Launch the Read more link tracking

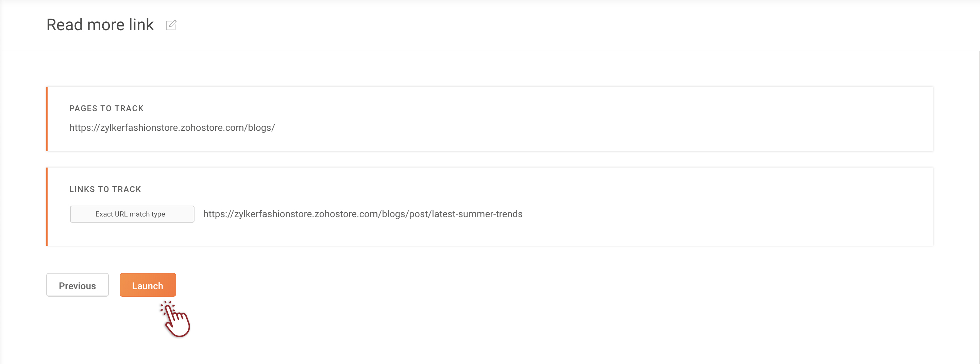pos(148,285)
